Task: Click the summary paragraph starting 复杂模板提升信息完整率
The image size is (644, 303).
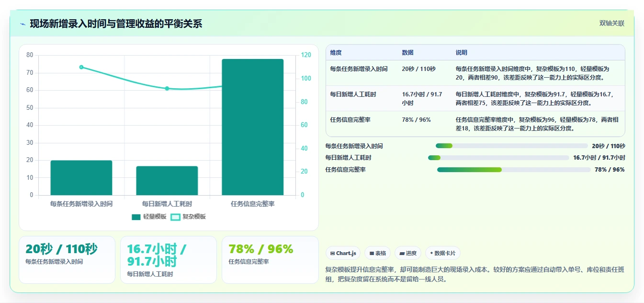Action: 475,275
